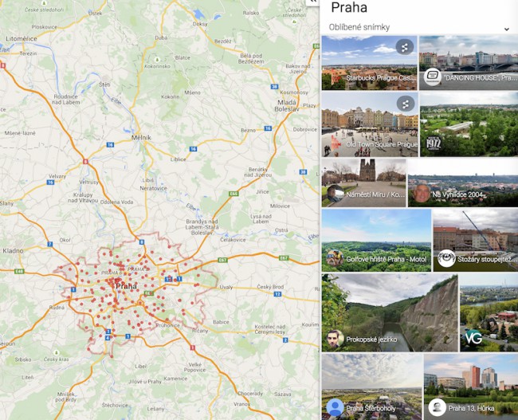Click the 1972 author badge icon
The height and width of the screenshot is (420, 518).
point(434,143)
